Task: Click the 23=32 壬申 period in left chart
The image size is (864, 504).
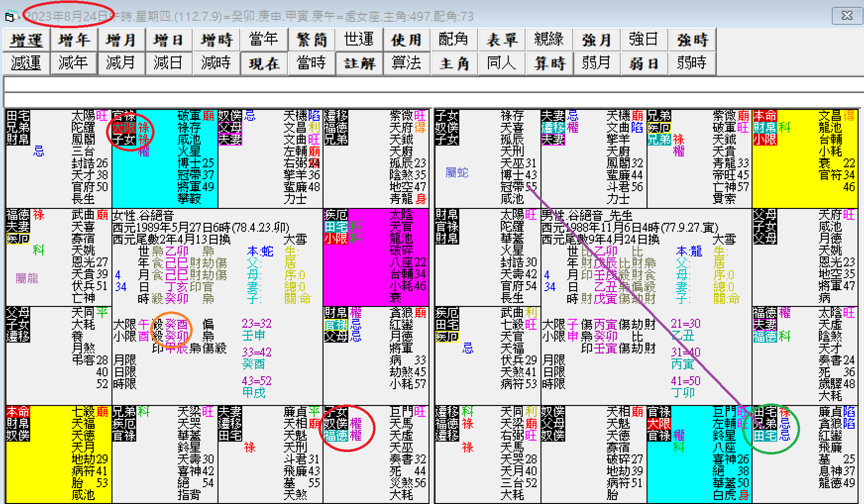Action: pyautogui.click(x=257, y=329)
